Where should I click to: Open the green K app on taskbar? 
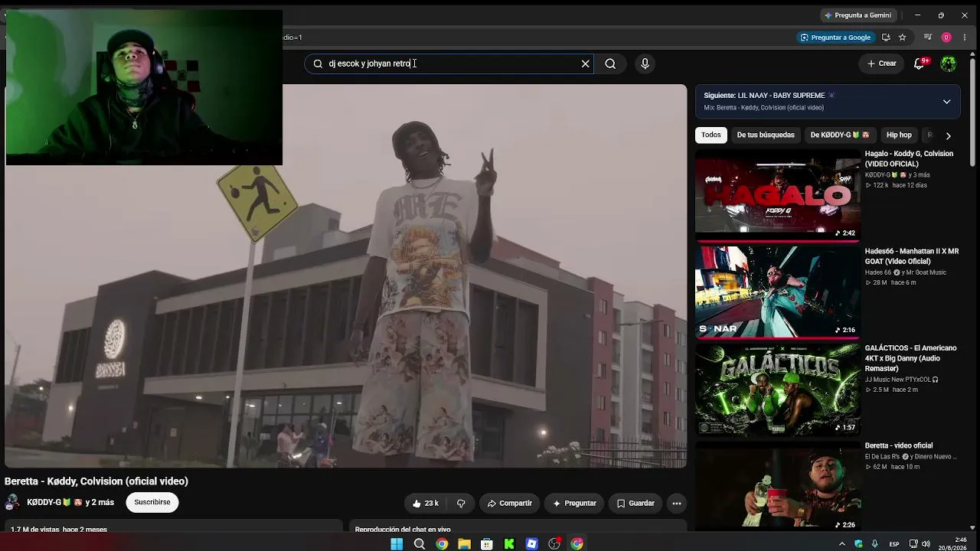point(509,544)
